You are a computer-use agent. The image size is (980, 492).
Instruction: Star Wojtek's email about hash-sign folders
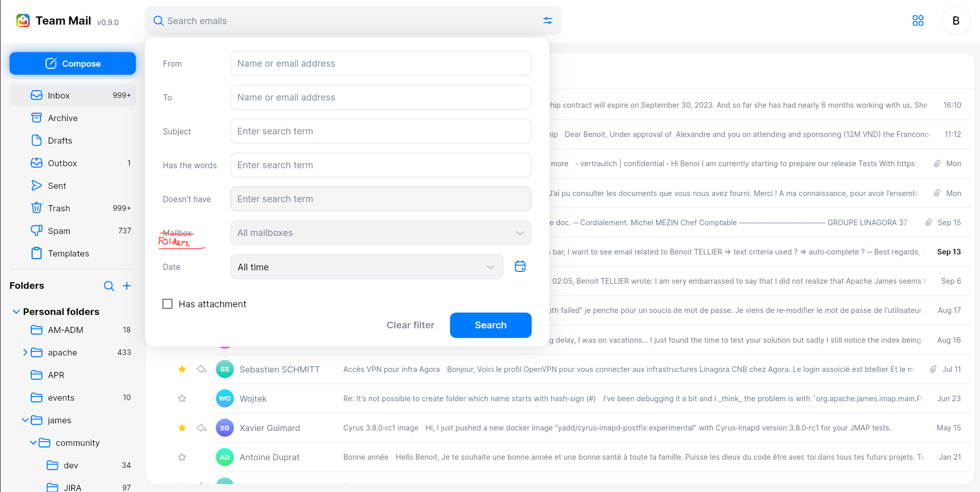pyautogui.click(x=181, y=398)
